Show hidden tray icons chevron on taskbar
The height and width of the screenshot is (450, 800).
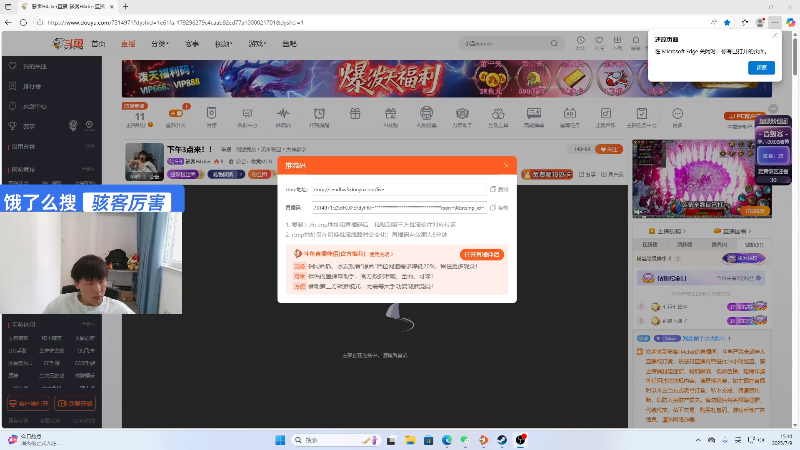697,440
